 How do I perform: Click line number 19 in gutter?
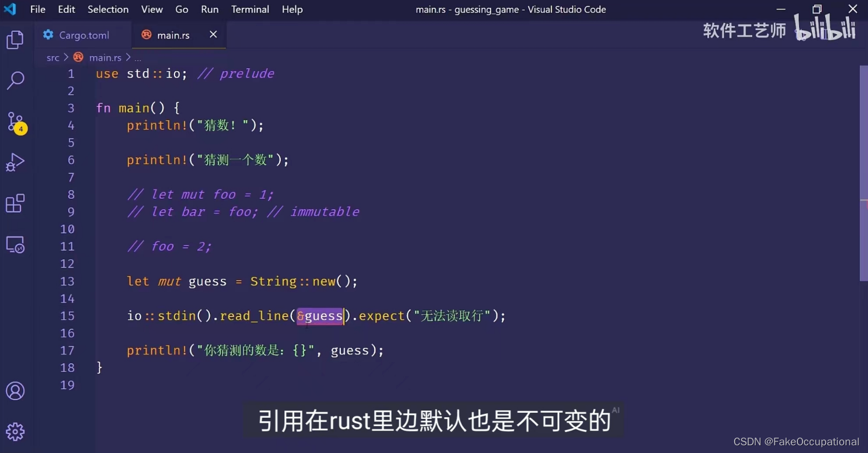pos(67,385)
